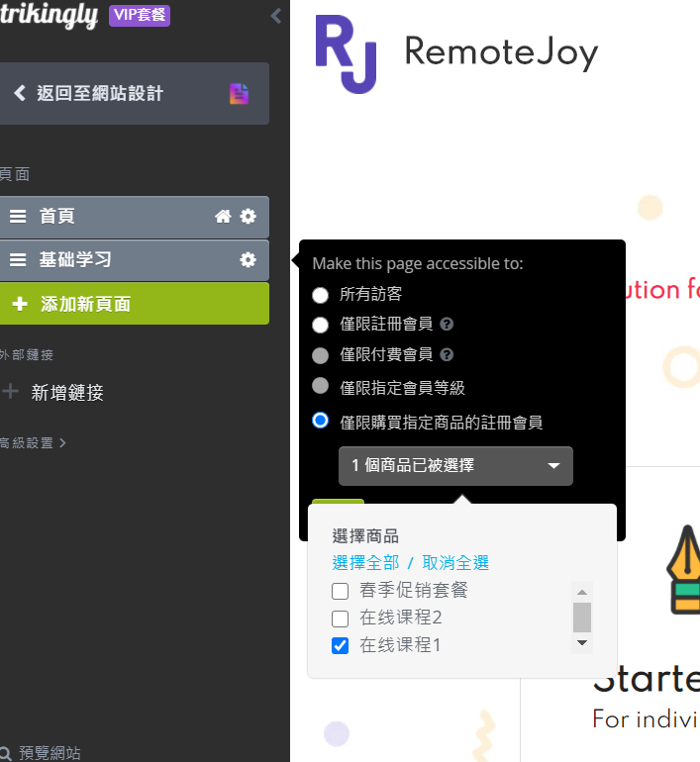Open settings gear for 首頁 page
This screenshot has height=762, width=700.
pyautogui.click(x=248, y=217)
